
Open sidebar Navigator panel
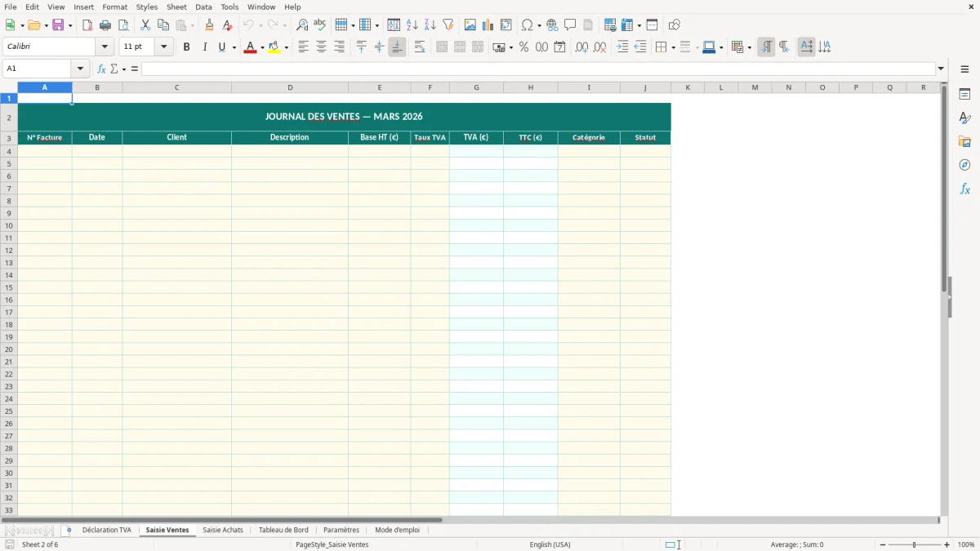click(x=964, y=165)
